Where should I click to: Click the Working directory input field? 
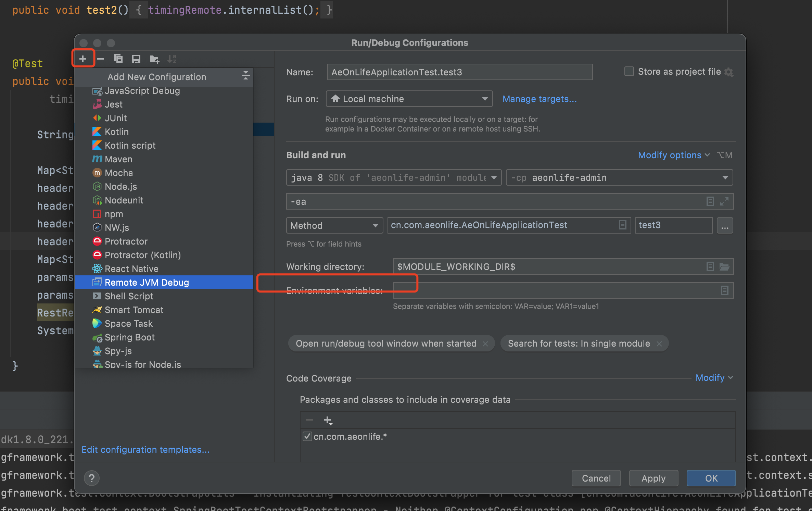tap(563, 266)
